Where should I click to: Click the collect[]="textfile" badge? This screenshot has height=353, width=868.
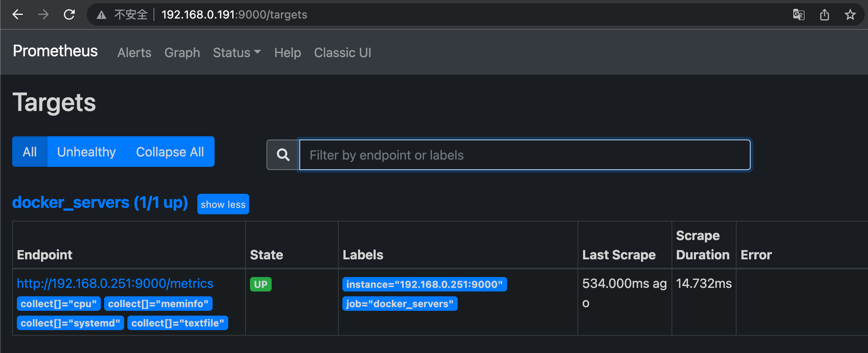[x=178, y=323]
